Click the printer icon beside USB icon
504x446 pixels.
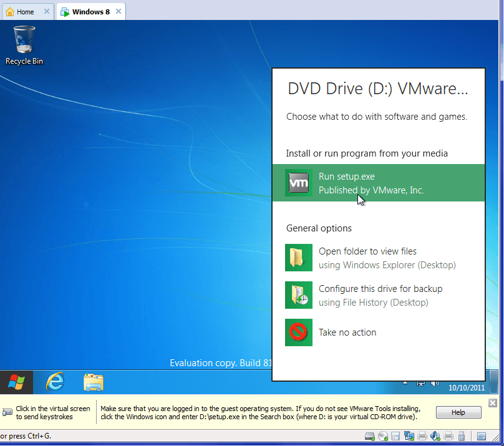tap(448, 436)
